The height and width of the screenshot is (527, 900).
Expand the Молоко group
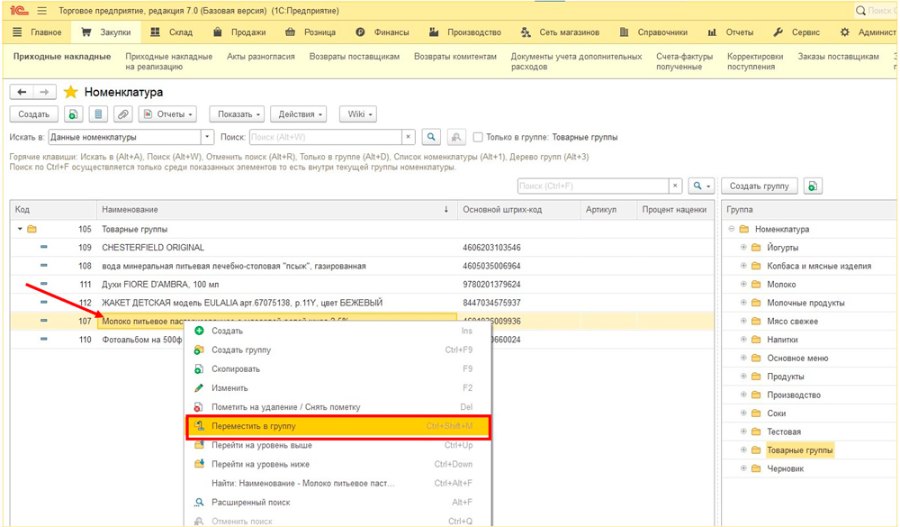click(743, 284)
